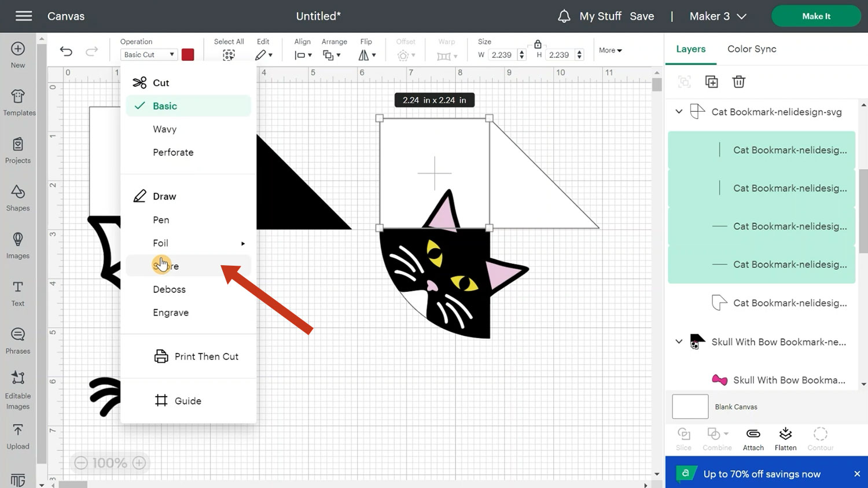Screen dimensions: 868x488
Task: Open the Operation Basic Cut dropdown
Action: pyautogui.click(x=149, y=54)
